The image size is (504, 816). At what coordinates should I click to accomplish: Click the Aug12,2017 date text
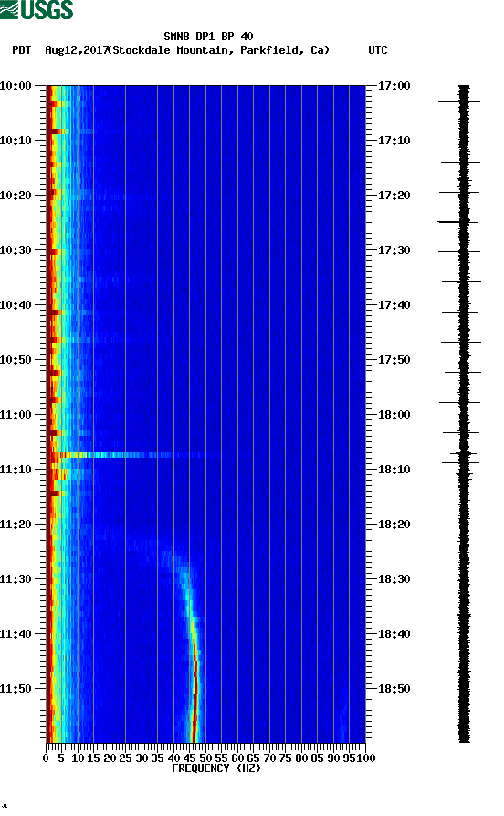tap(77, 50)
